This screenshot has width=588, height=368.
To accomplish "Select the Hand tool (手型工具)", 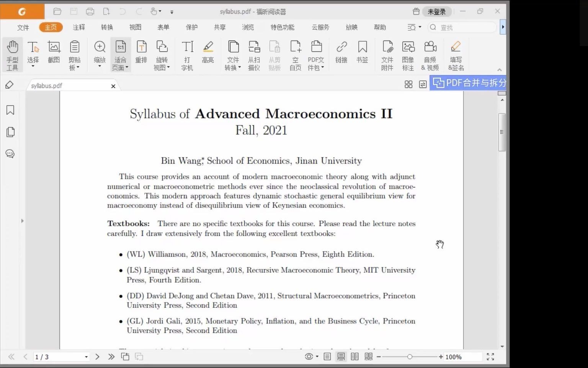I will pos(12,55).
